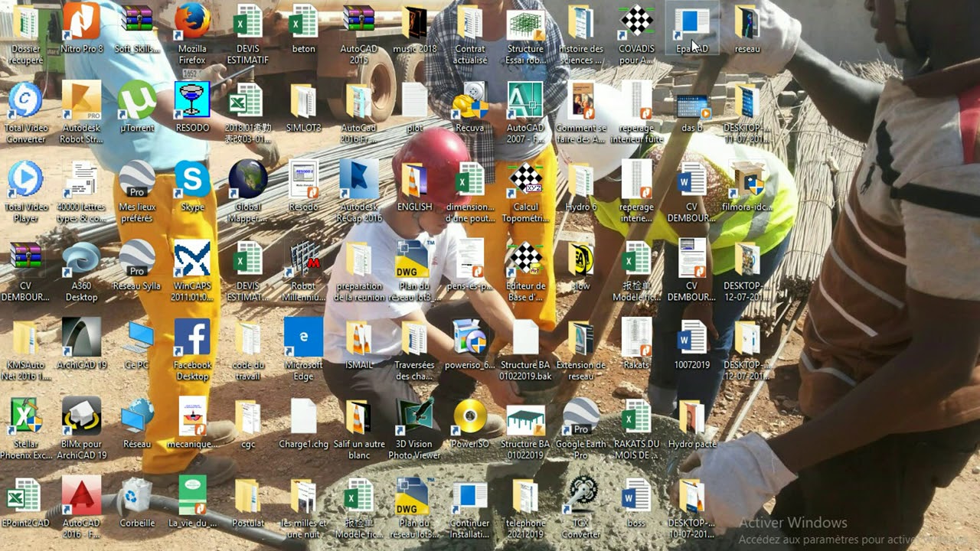
Task: Open the Recuva shortcut
Action: tap(470, 108)
